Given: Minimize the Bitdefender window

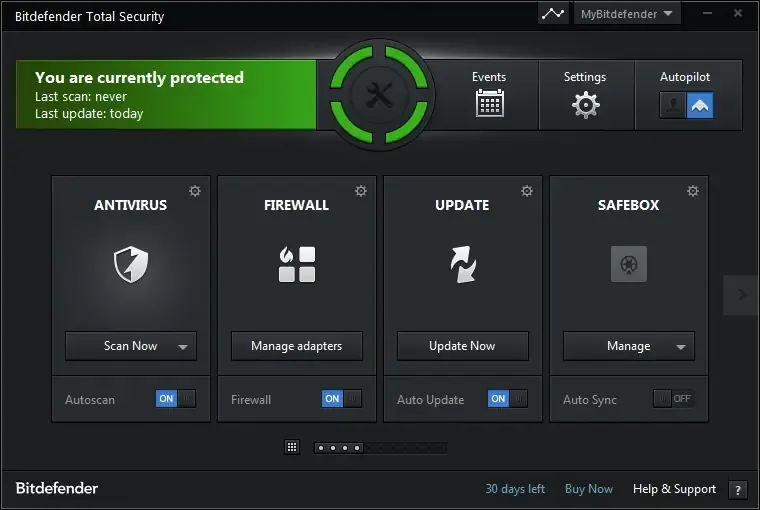Looking at the screenshot, I should tap(708, 14).
